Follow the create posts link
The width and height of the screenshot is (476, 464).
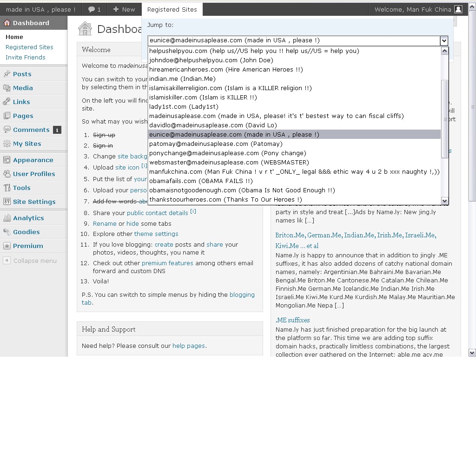coord(164,244)
